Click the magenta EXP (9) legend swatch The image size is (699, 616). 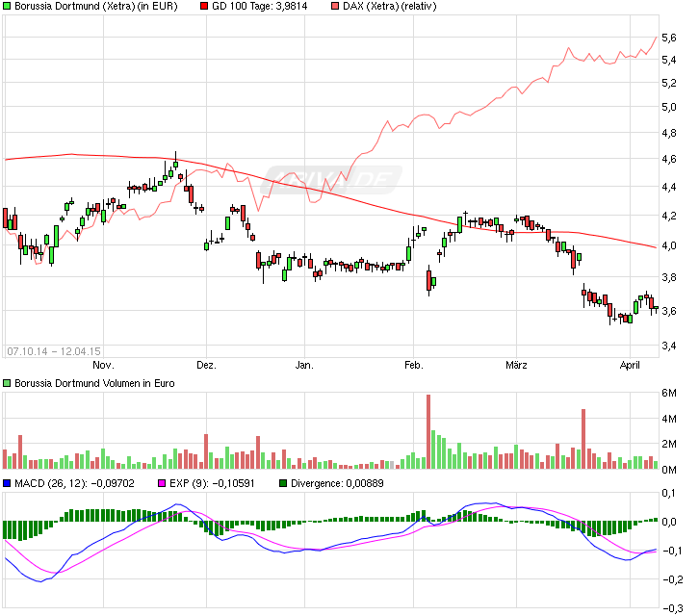click(x=162, y=483)
